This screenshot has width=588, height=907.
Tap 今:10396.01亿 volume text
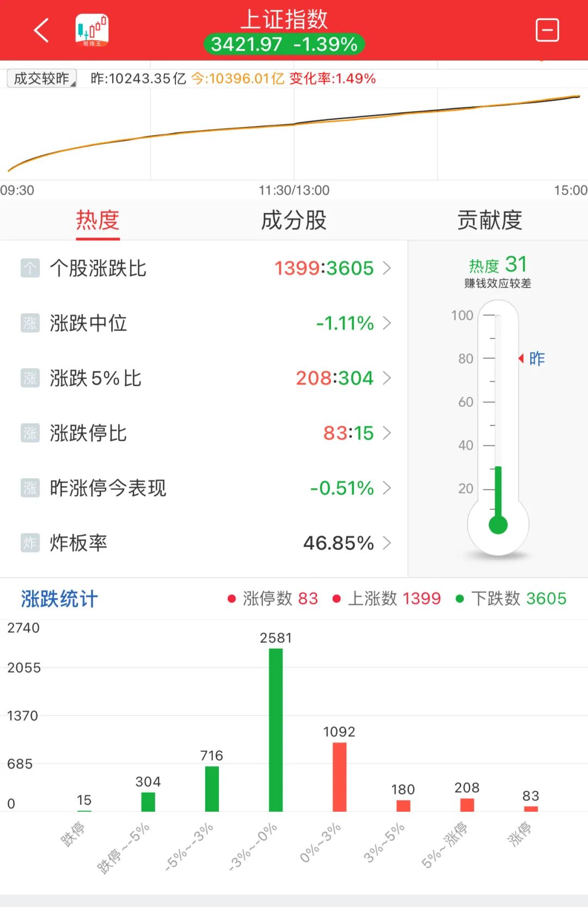click(x=238, y=78)
